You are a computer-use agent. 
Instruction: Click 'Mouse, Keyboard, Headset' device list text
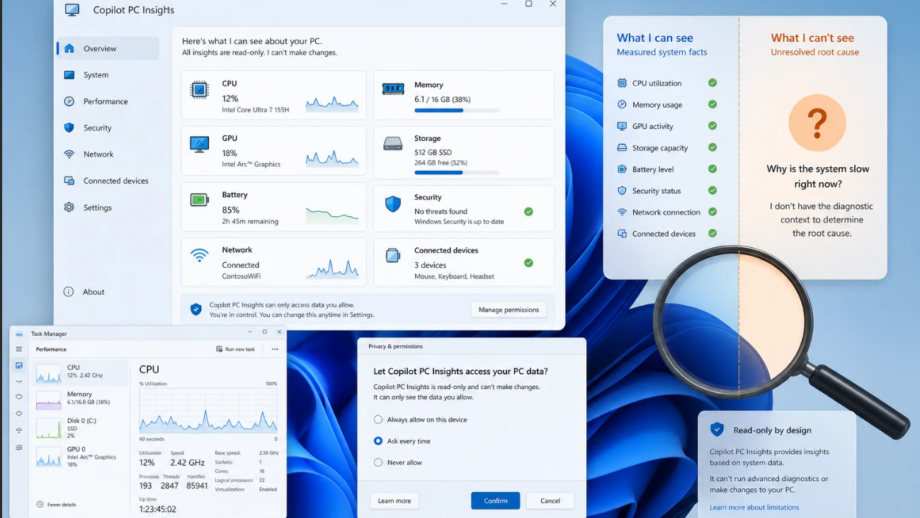[x=454, y=276]
